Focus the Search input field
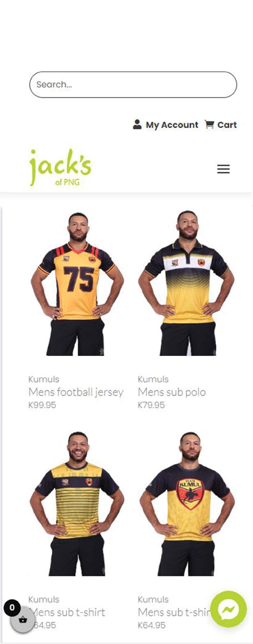Viewport: 253px width, 644px height. coord(133,85)
